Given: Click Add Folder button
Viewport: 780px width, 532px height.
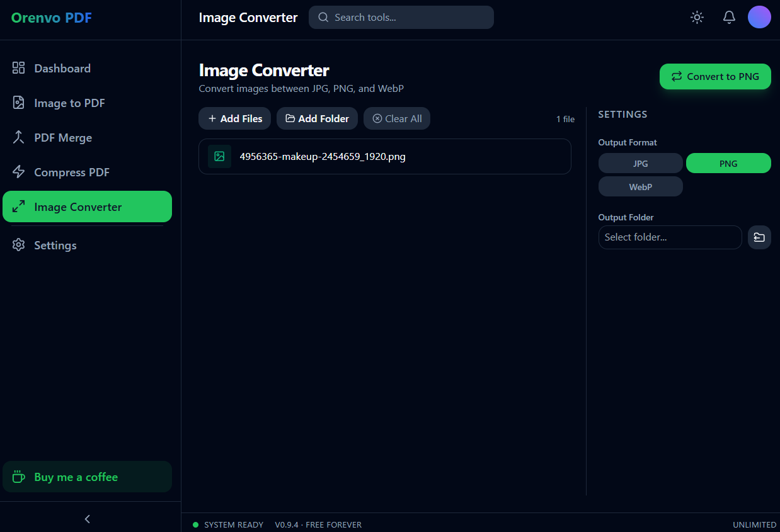Looking at the screenshot, I should click(317, 118).
